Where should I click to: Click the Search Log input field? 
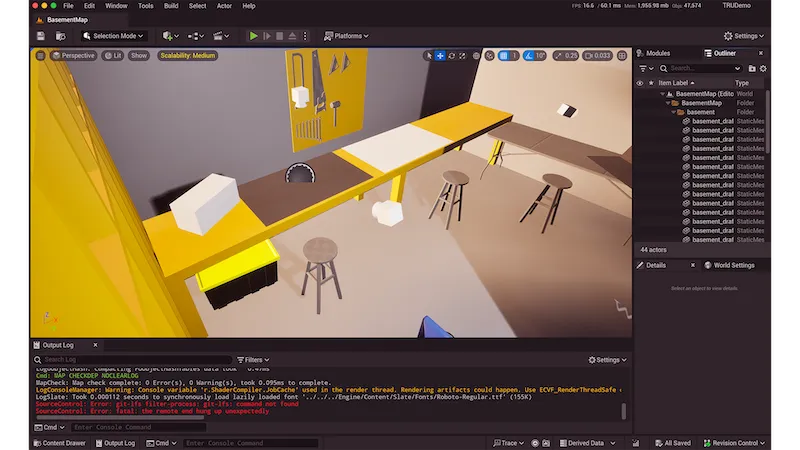tap(133, 360)
